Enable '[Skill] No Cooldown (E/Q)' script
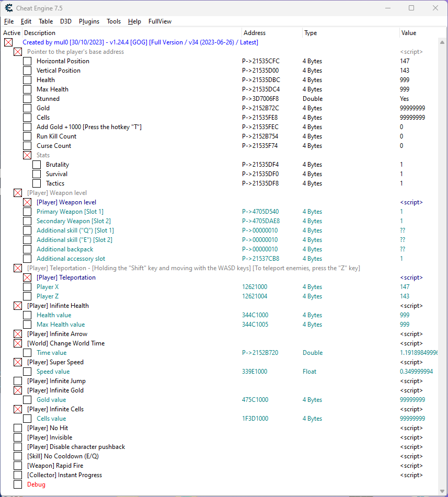Viewport: 448px width, 497px height. 18,456
